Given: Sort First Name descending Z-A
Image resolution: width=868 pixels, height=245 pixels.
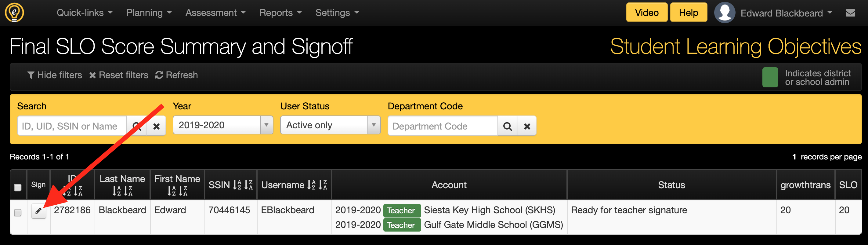Looking at the screenshot, I should tap(183, 191).
